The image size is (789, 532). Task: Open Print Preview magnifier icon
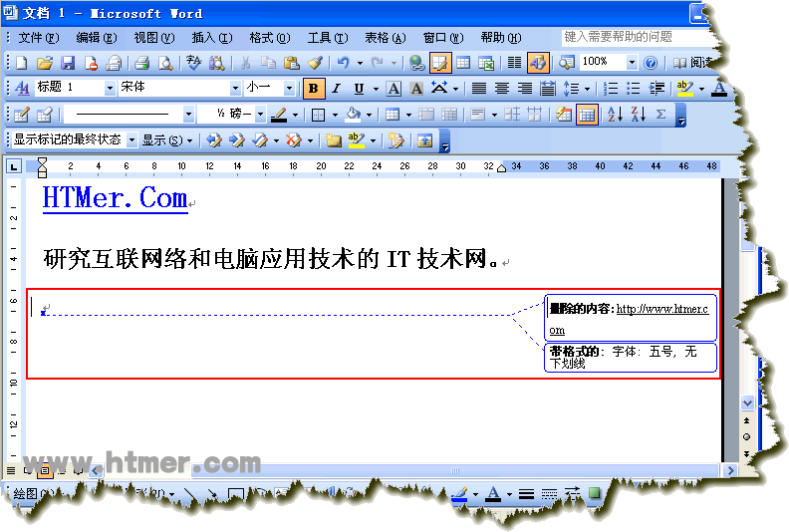165,63
